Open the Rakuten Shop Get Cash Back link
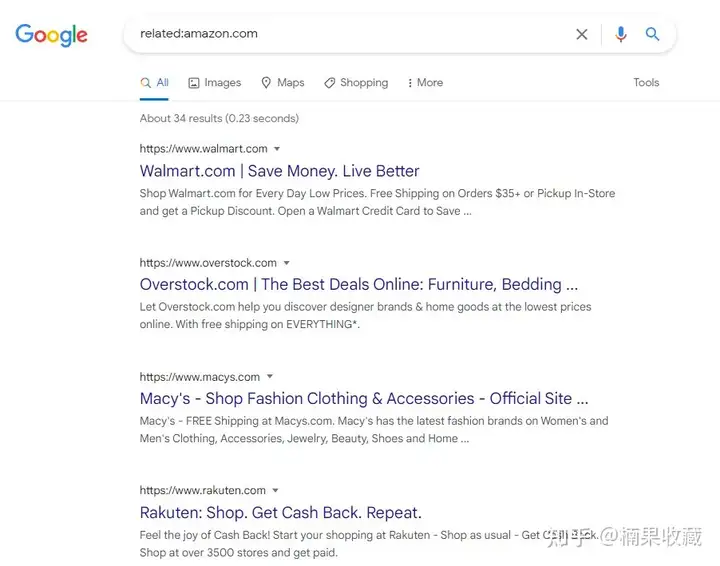This screenshot has height=566, width=720. pyautogui.click(x=281, y=512)
